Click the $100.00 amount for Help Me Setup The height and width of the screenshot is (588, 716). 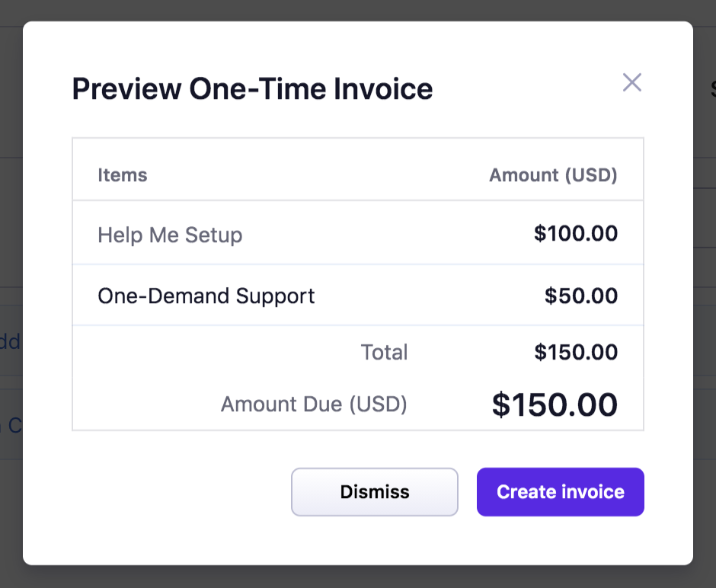(576, 233)
